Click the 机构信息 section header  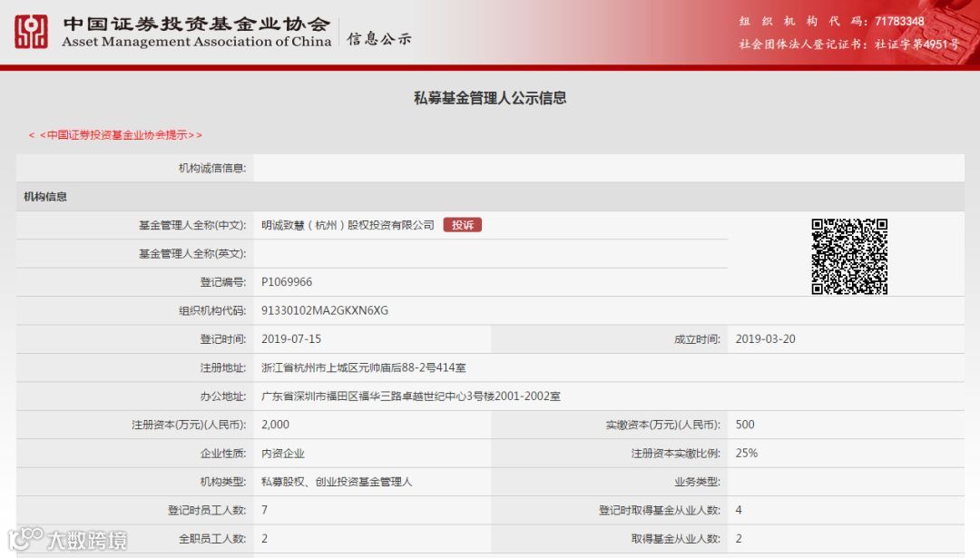coord(45,197)
